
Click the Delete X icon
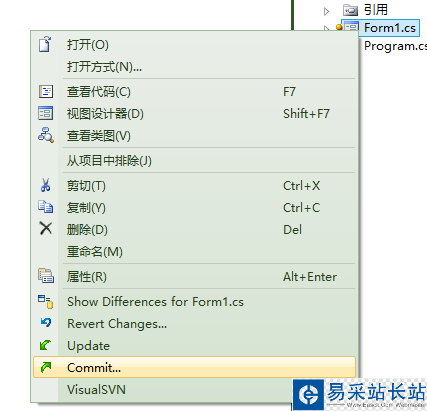[46, 229]
